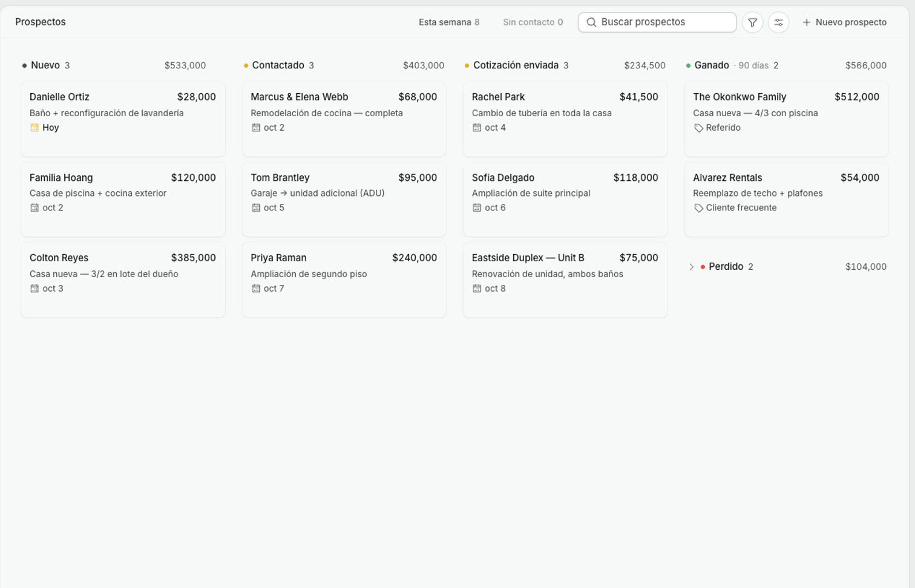Toggle the Sin contacto filter
The height and width of the screenshot is (588, 915).
[x=533, y=22]
